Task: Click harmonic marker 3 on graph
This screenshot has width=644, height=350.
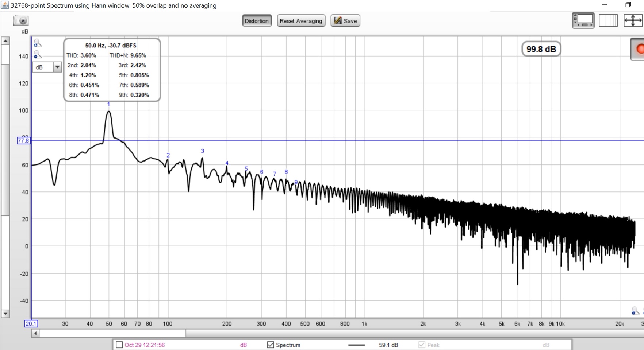Action: [202, 151]
